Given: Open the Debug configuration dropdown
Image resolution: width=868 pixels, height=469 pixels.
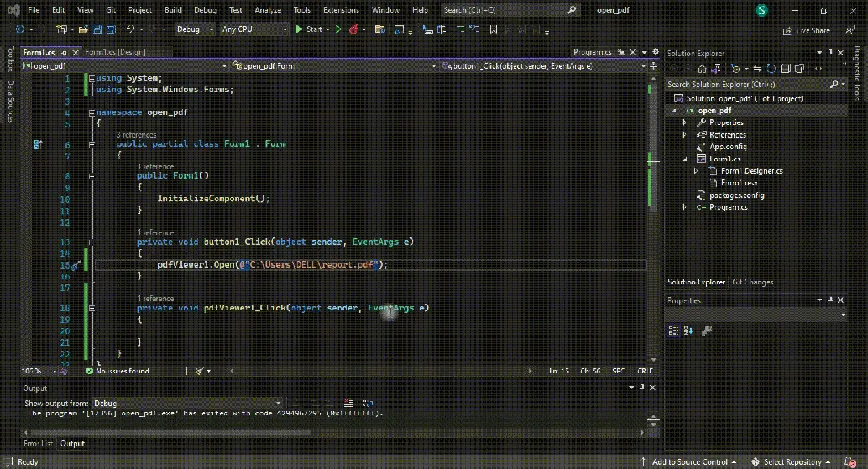Looking at the screenshot, I should 195,30.
